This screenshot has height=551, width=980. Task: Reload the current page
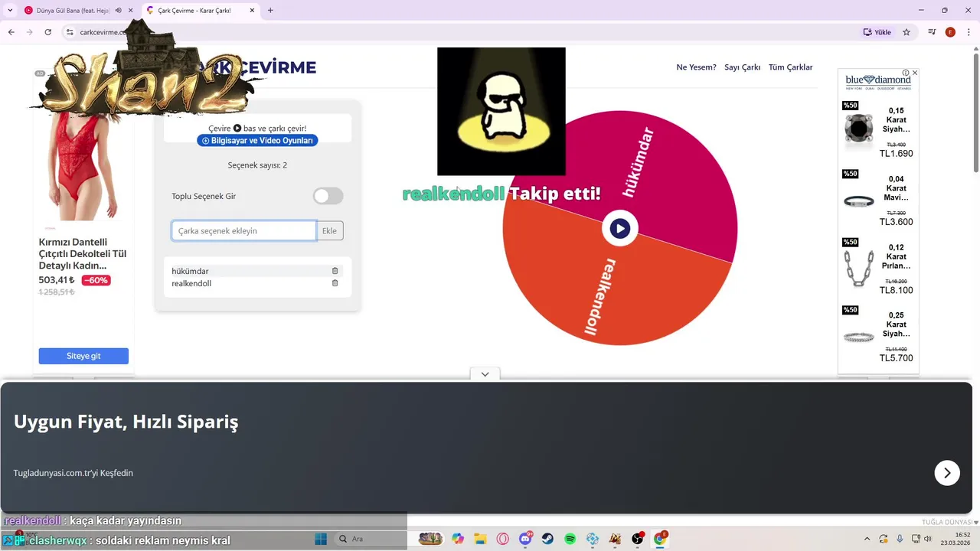click(x=47, y=32)
